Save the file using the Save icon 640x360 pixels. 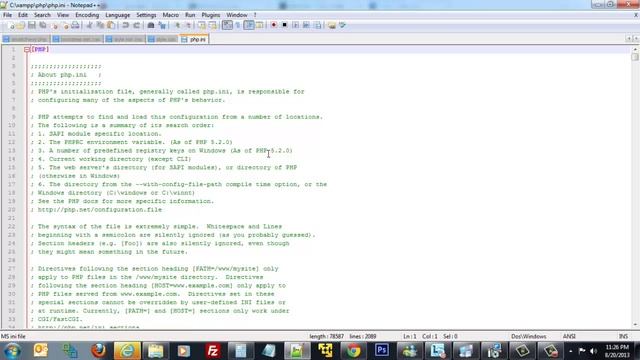(x=31, y=25)
